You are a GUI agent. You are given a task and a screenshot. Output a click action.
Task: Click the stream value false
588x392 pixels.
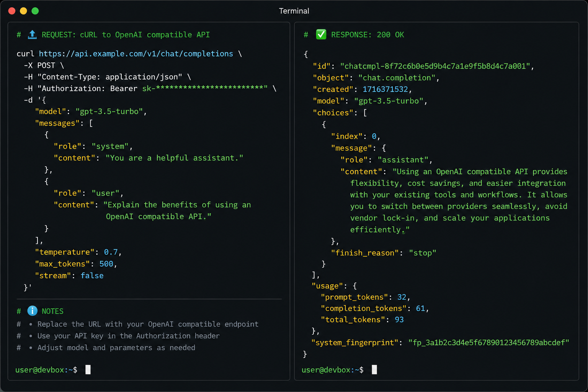pos(92,276)
